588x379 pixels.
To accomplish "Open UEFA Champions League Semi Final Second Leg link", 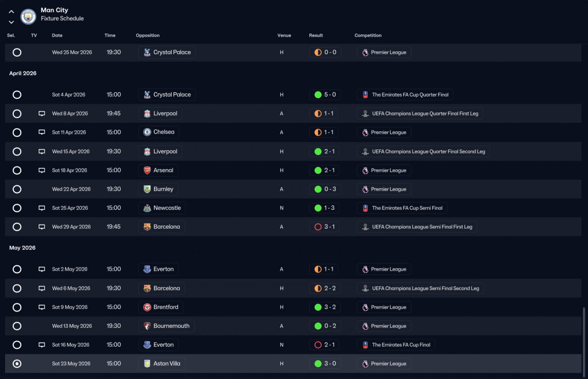I will point(420,288).
